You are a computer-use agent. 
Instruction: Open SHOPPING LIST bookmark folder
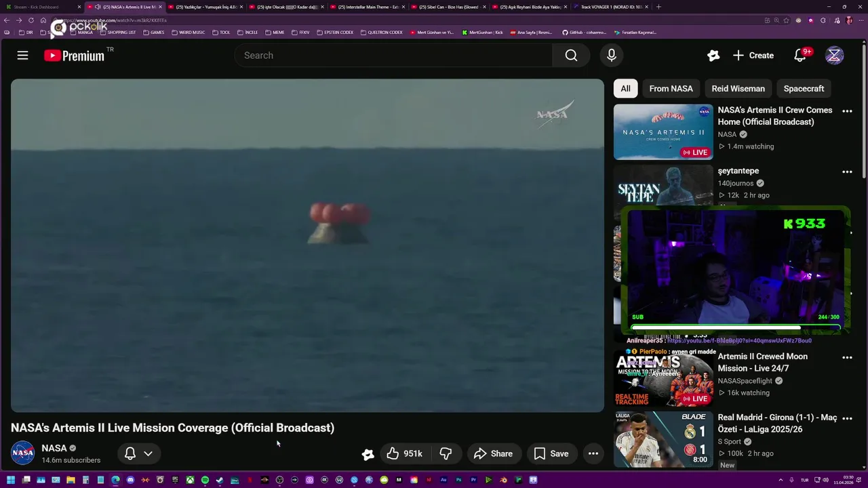point(118,32)
